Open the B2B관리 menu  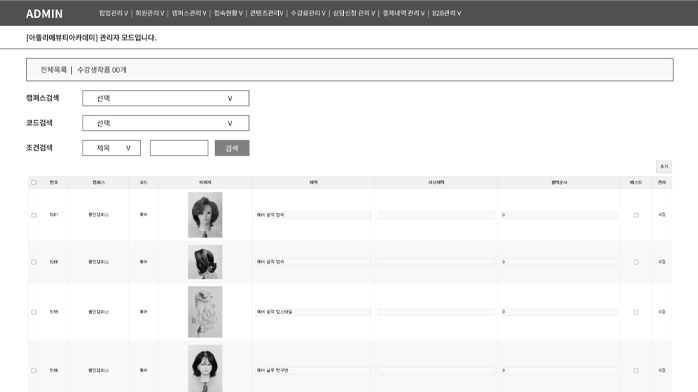(446, 13)
